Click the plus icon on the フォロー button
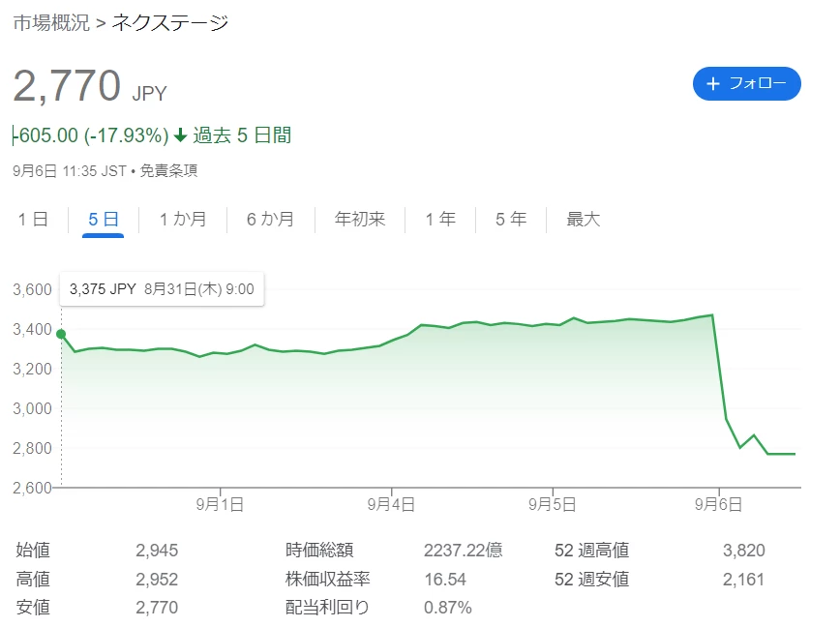This screenshot has height=627, width=840. pyautogui.click(x=712, y=84)
